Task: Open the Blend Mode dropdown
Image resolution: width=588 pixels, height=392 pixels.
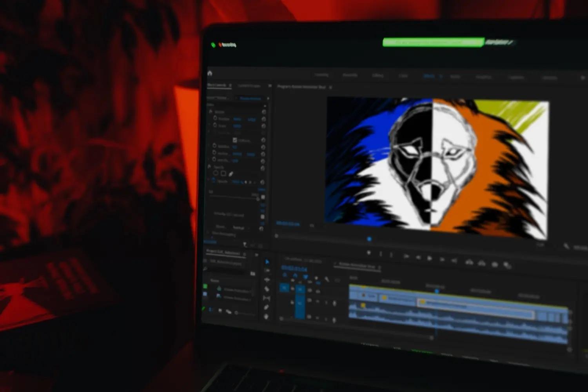Action: pos(239,227)
